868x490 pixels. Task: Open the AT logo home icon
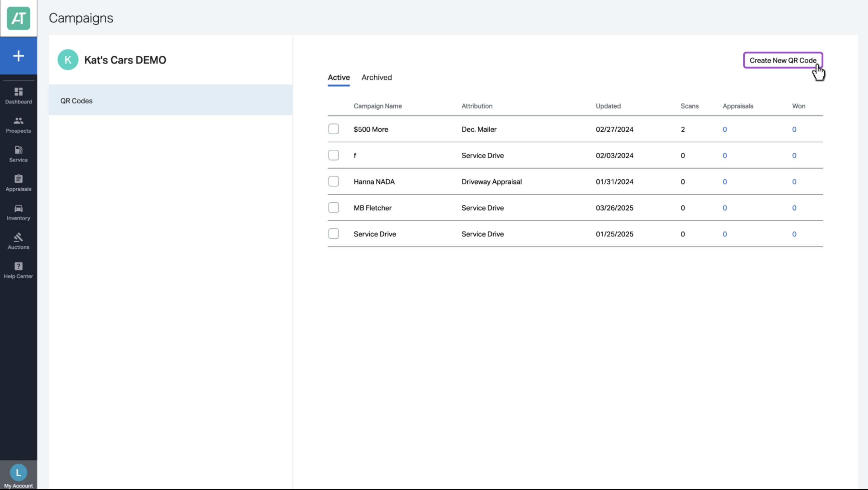coord(18,18)
